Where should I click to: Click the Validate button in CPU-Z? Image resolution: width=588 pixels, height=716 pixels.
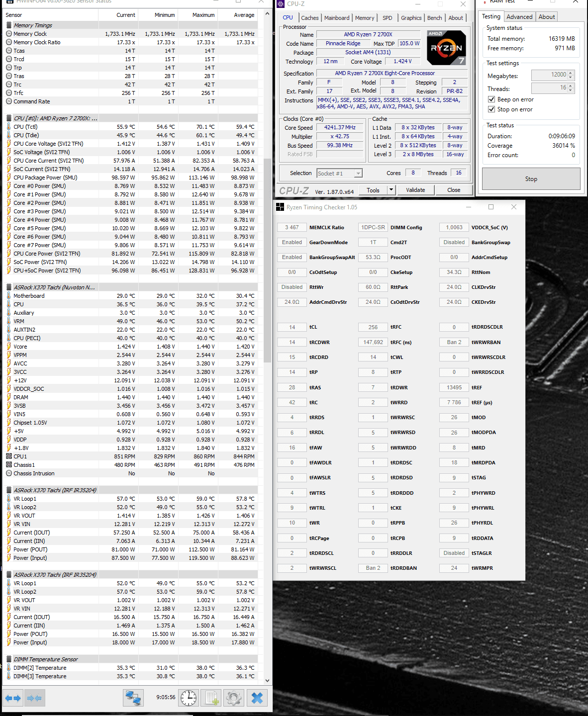[x=415, y=190]
